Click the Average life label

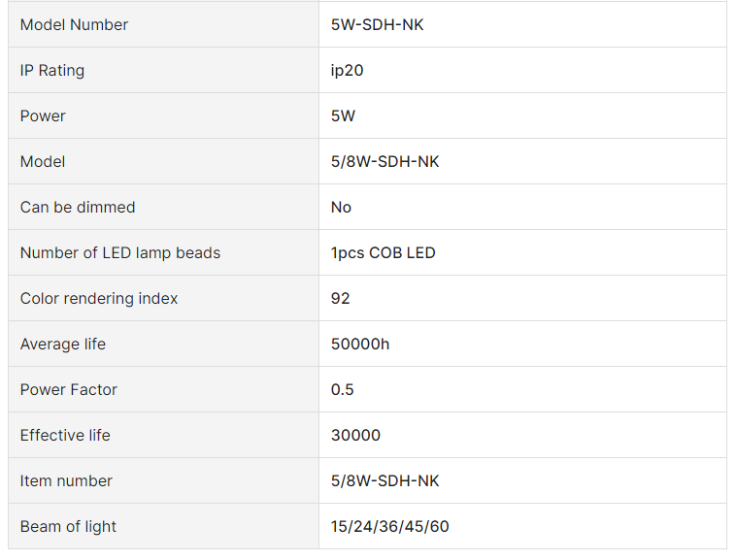click(63, 345)
